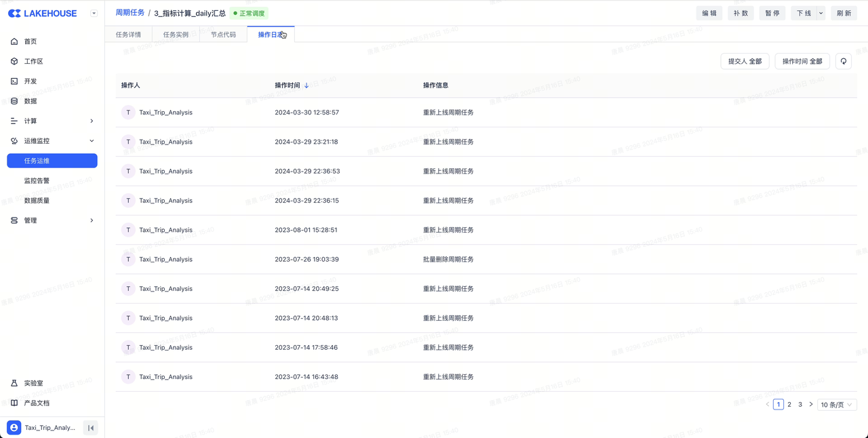Screen dimensions: 868x438
Task: Switch to the node code tab
Action: tap(223, 35)
